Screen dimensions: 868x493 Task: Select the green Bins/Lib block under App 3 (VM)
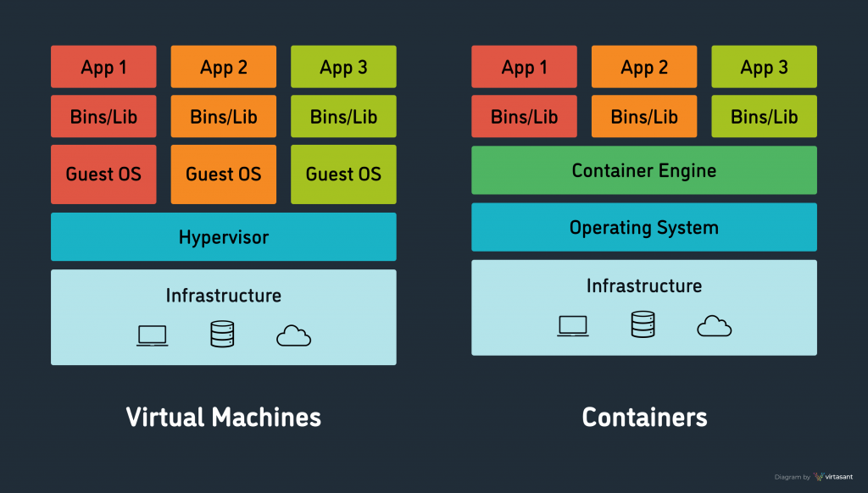coord(342,116)
